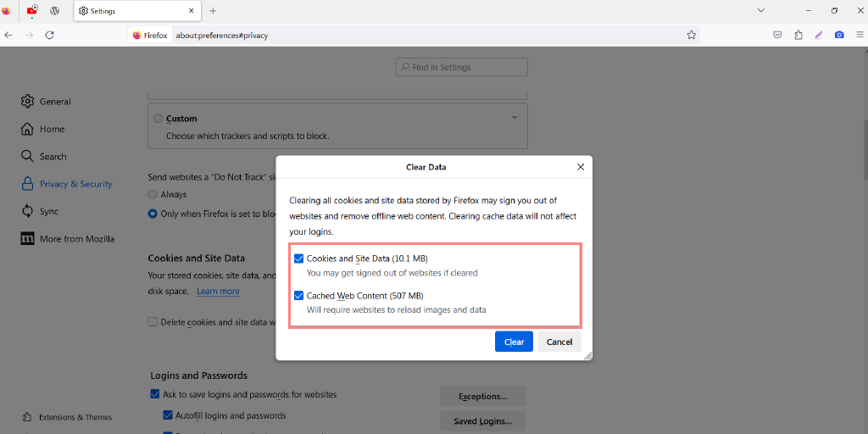868x434 pixels.
Task: Reload the page with the refresh icon
Action: 50,35
